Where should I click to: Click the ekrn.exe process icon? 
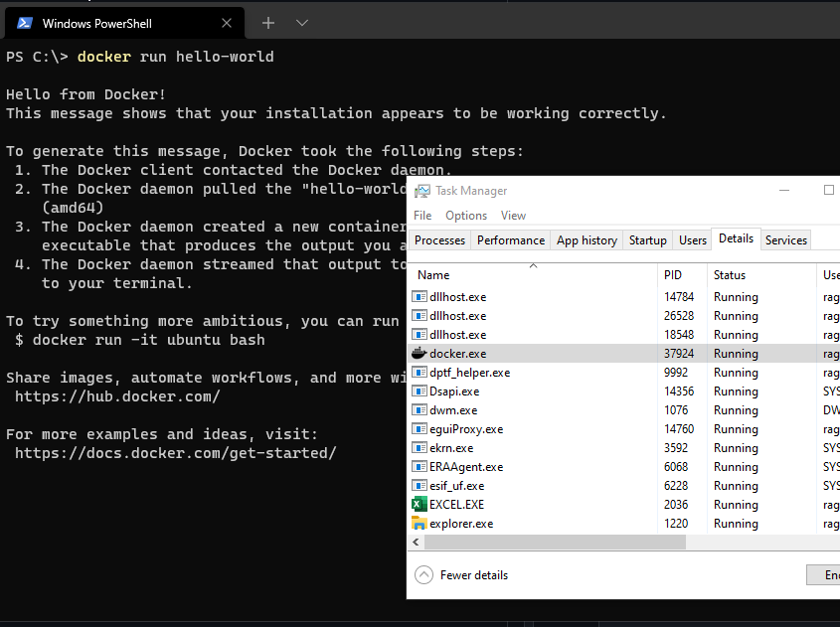point(419,447)
